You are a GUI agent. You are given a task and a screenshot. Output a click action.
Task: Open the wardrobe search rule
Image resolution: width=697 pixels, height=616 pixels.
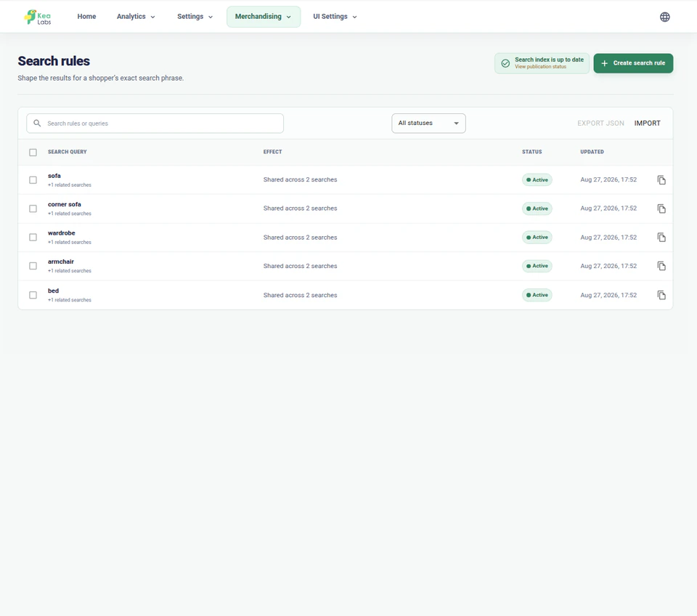[61, 233]
